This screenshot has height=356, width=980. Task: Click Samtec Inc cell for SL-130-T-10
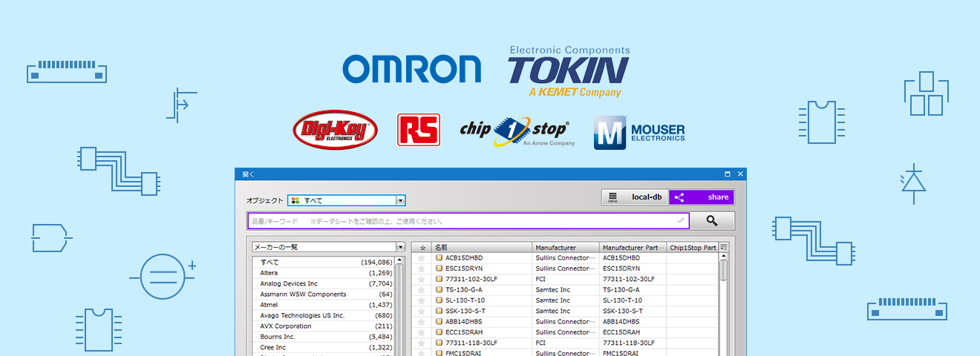pos(555,300)
